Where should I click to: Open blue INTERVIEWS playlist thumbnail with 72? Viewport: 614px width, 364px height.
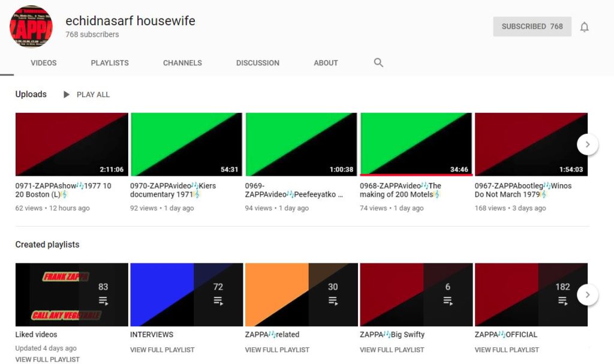pyautogui.click(x=186, y=294)
